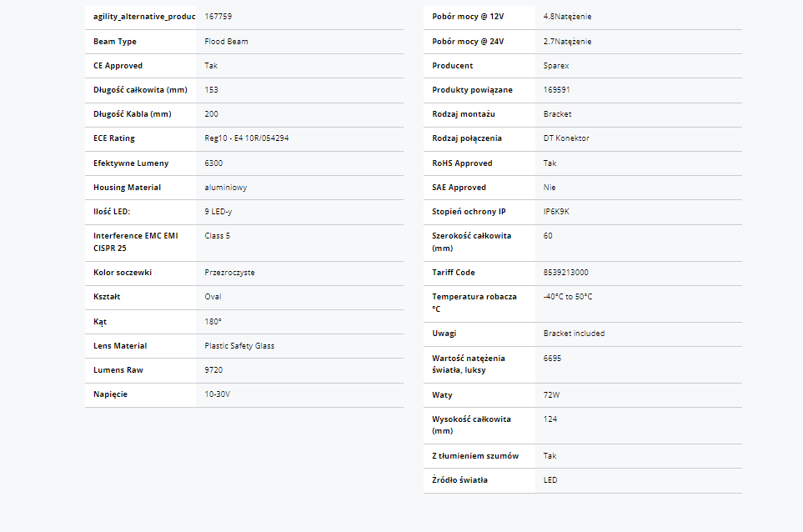Select the Bracket Included remark
Screen dimensions: 803x532
(x=574, y=334)
